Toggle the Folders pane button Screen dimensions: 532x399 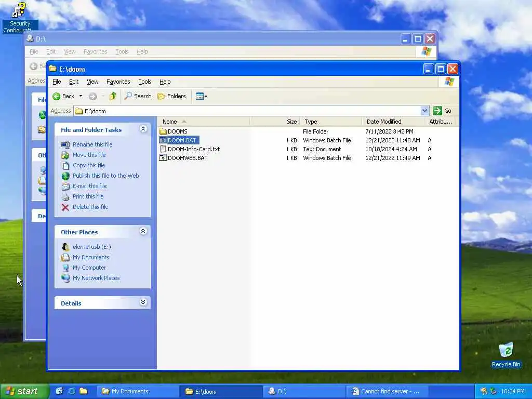click(x=171, y=96)
